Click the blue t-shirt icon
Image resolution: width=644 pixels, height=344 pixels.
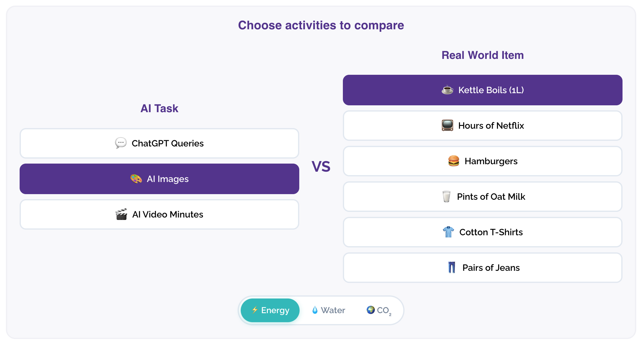coord(448,232)
